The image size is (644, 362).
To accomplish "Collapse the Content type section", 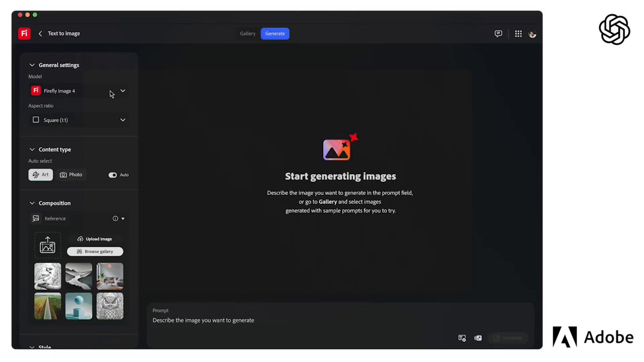I will tap(32, 150).
